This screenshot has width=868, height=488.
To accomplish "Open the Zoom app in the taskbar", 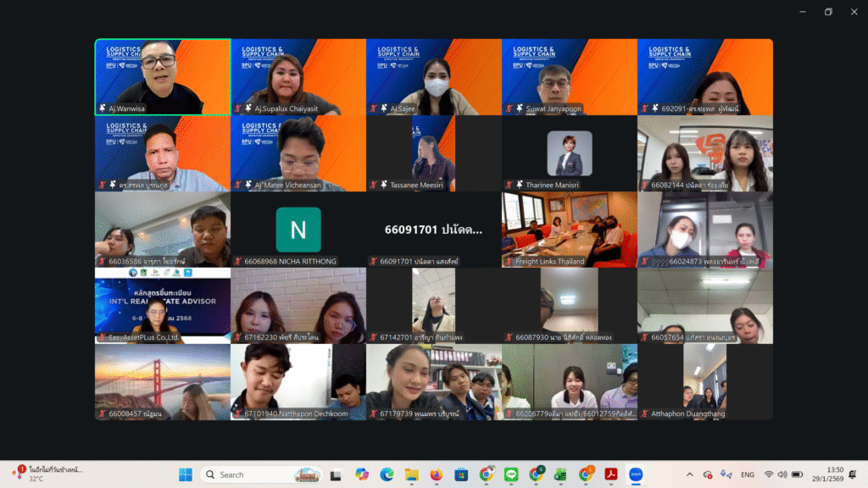I will (635, 474).
